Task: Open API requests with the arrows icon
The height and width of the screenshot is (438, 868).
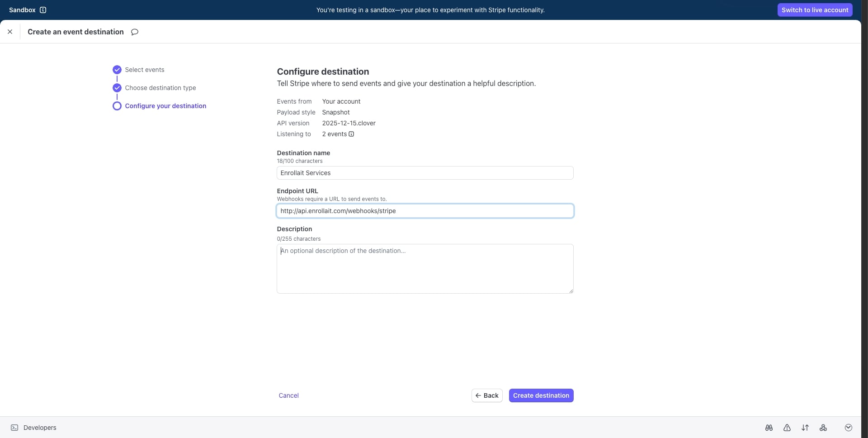Action: (805, 428)
